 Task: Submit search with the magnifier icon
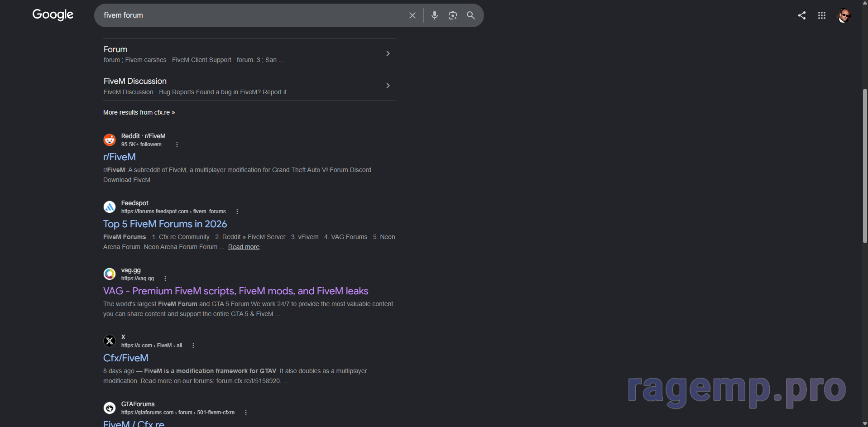[471, 15]
